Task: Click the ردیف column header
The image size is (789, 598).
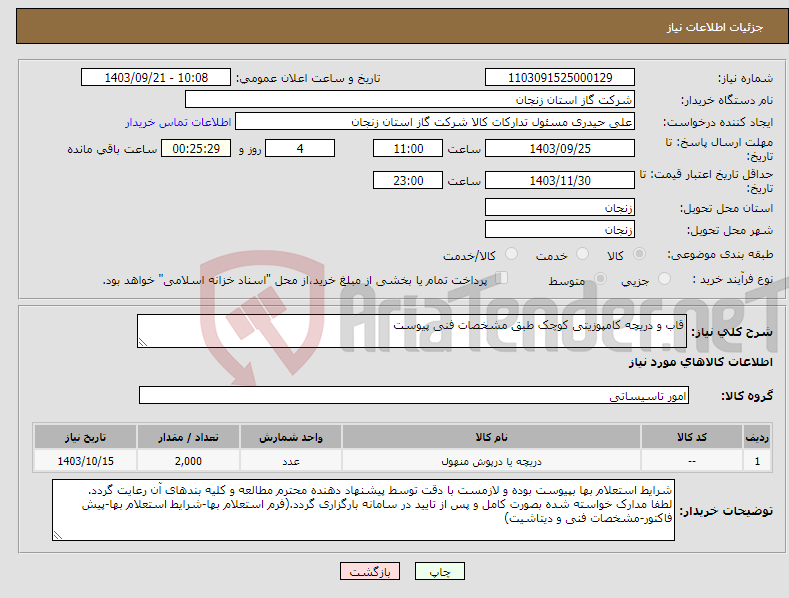Action: tap(757, 437)
